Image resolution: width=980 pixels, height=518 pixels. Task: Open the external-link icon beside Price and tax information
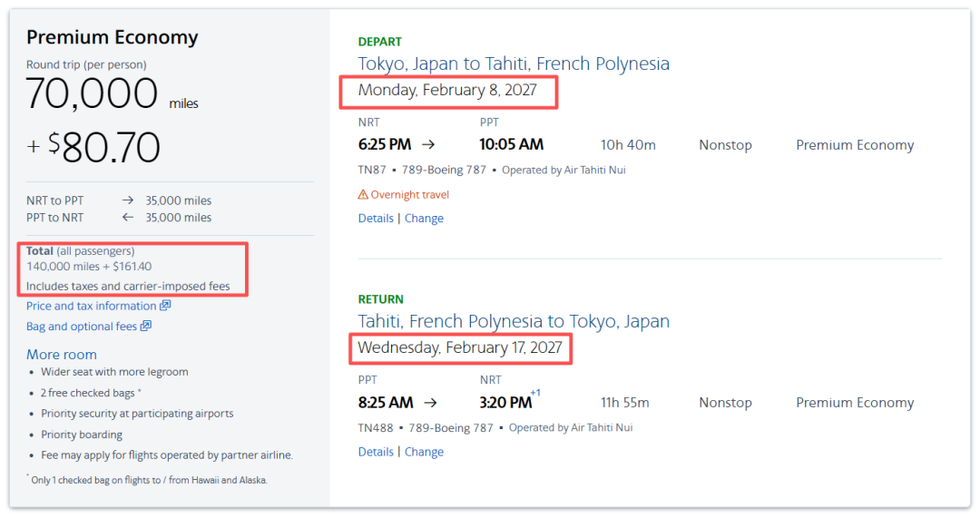click(165, 306)
